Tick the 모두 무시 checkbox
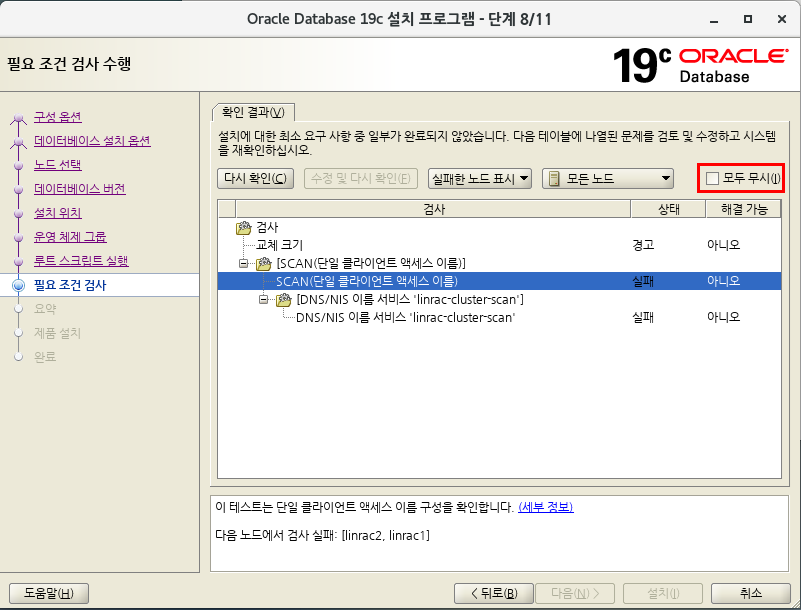 pyautogui.click(x=712, y=178)
